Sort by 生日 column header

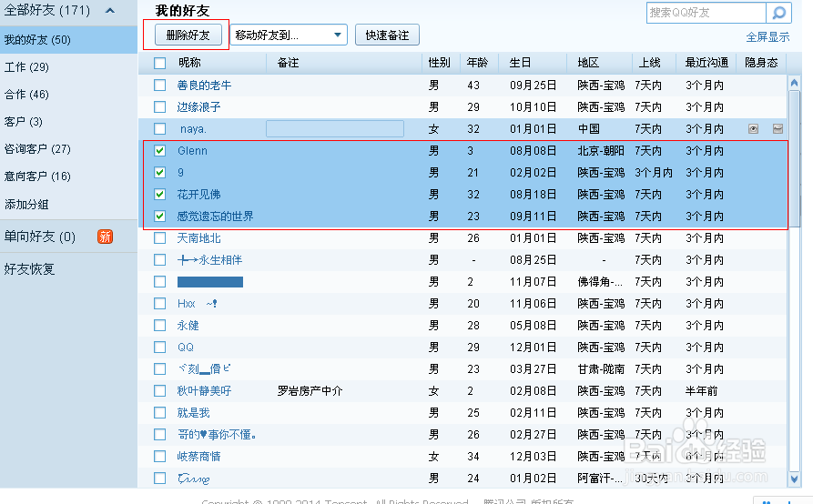520,63
